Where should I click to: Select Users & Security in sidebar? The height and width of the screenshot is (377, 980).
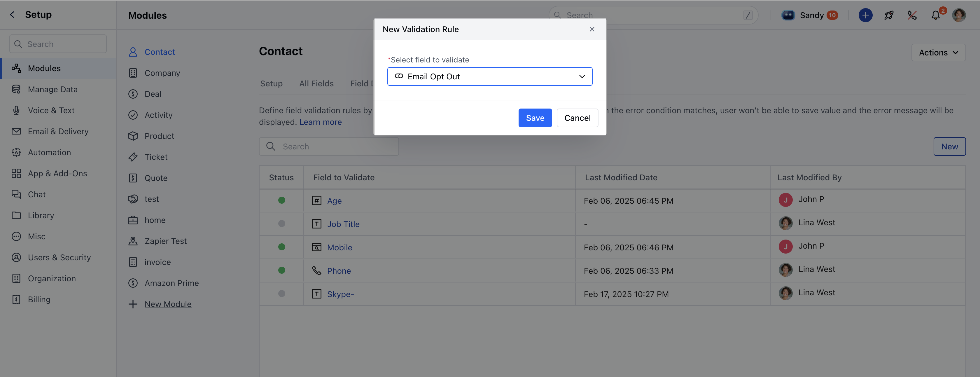click(59, 257)
